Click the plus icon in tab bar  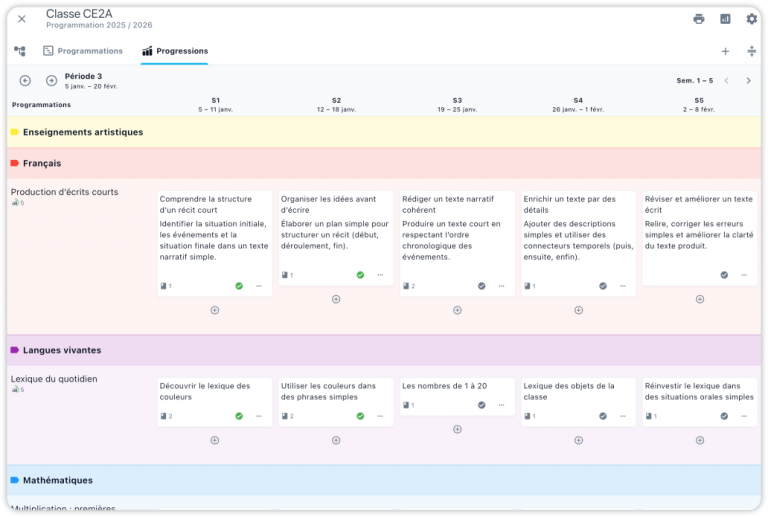tap(725, 51)
